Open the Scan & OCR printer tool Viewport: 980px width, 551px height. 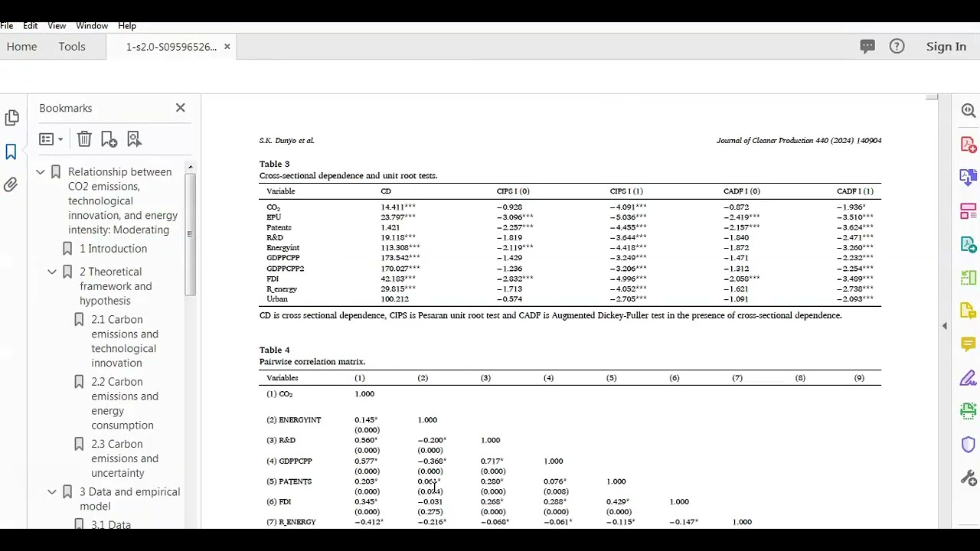[x=969, y=411]
